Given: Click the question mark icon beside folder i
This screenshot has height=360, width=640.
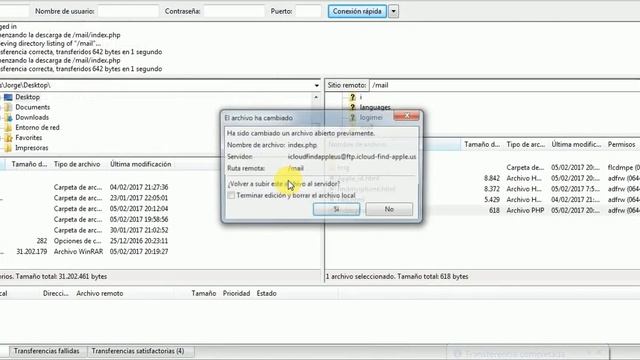Looking at the screenshot, I should [x=353, y=97].
